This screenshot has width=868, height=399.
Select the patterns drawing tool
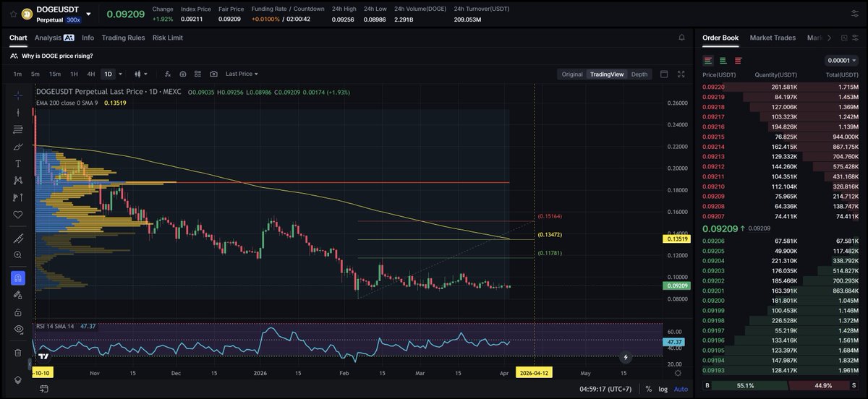click(x=18, y=180)
